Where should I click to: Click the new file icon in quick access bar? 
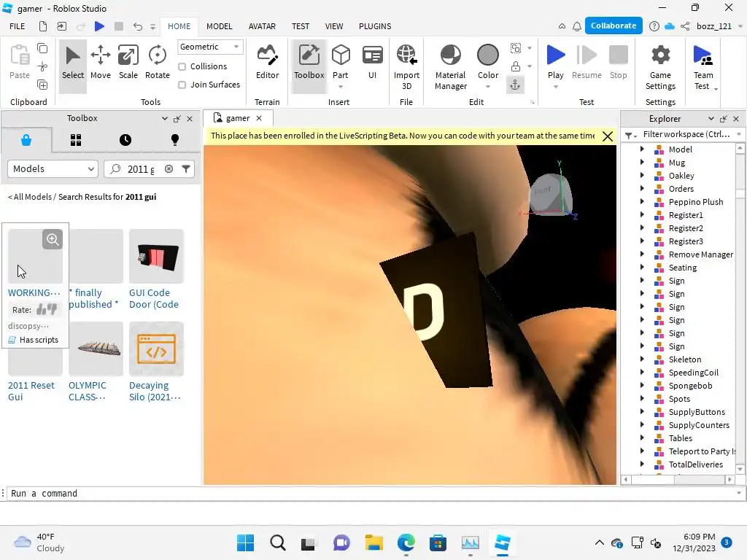[43, 26]
